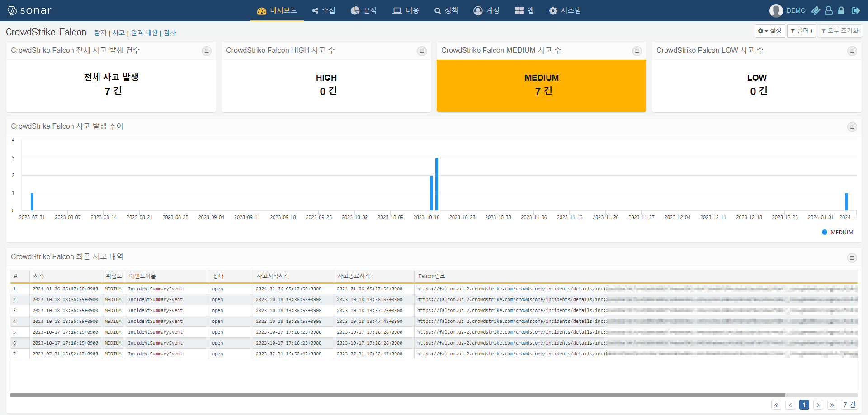Click MEDIUM severity cell in row 7
Viewport: 868px width, 415px height.
tap(113, 354)
